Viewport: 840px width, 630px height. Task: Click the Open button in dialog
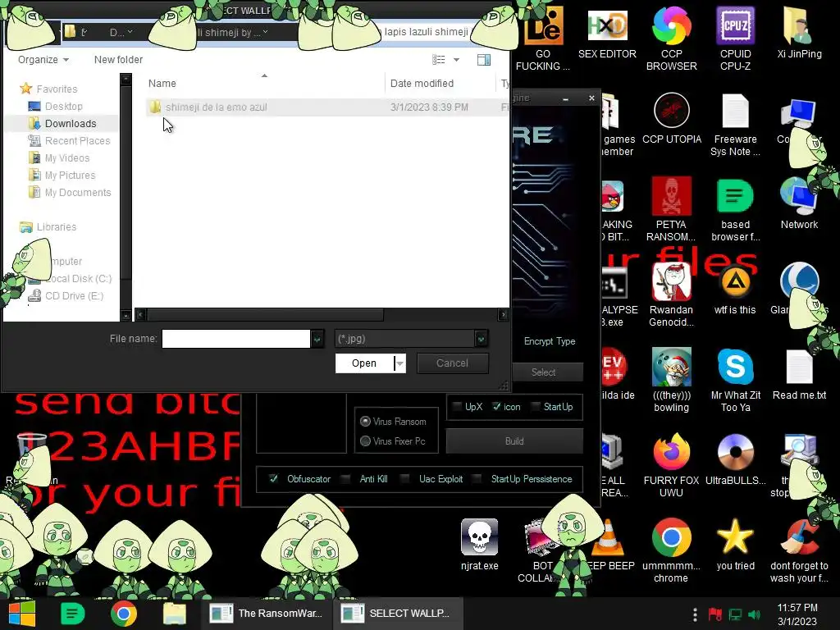click(364, 363)
